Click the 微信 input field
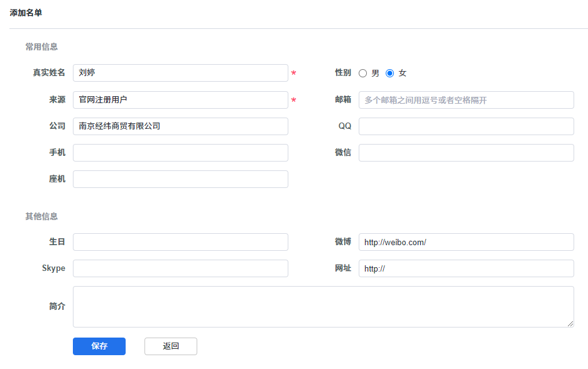The height and width of the screenshot is (369, 588). (466, 153)
